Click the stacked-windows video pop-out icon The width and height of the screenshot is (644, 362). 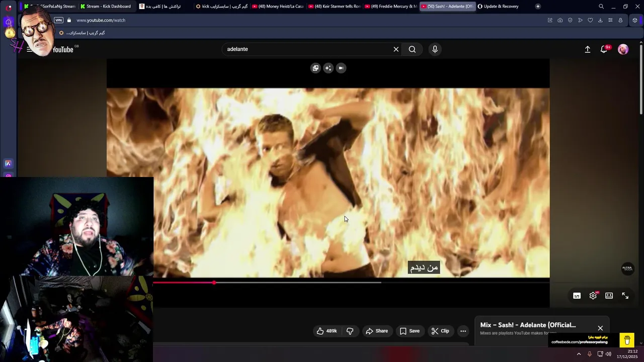coord(315,68)
